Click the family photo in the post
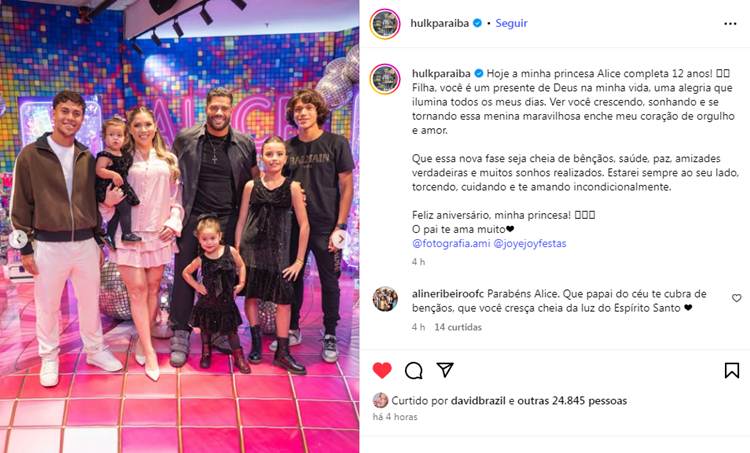Viewport: 750px width, 453px height. coord(179,226)
